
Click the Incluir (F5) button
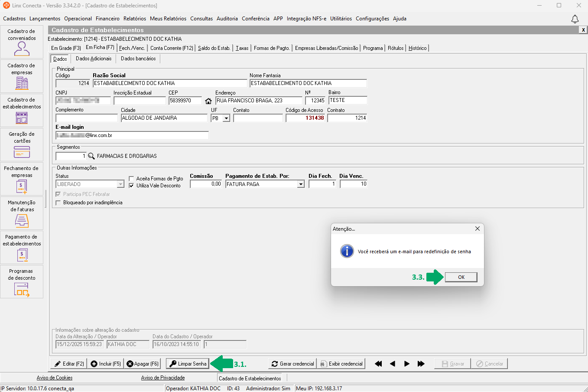click(x=106, y=364)
